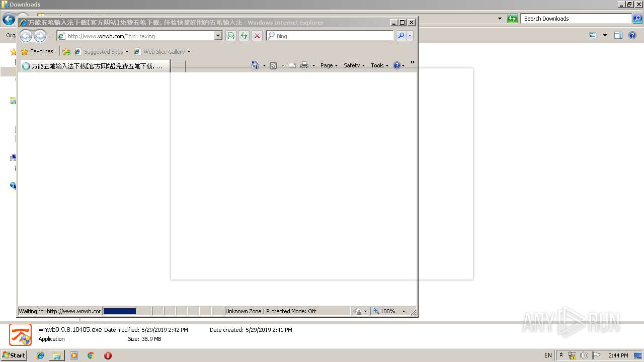Viewport: 644px width, 362px height.
Task: Open a new blank IE tab
Action: (179, 66)
